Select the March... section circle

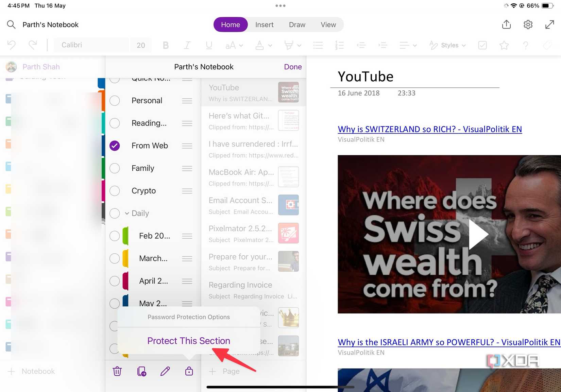click(115, 258)
